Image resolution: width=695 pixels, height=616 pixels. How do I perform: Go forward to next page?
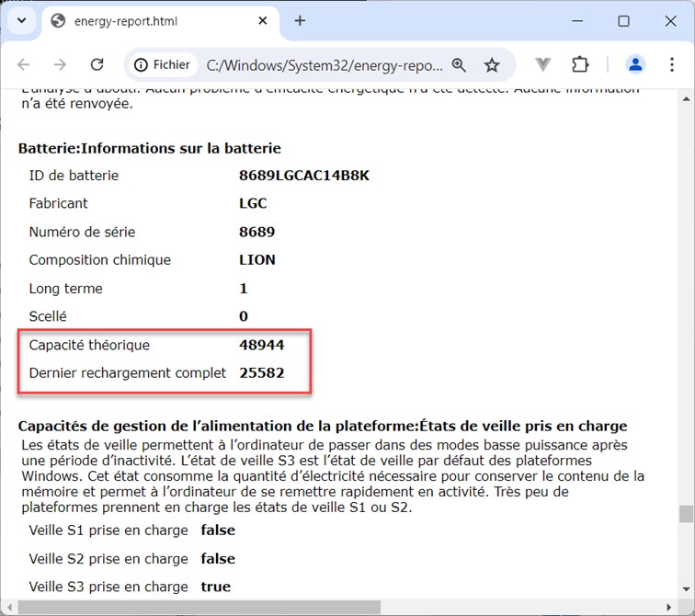coord(60,65)
